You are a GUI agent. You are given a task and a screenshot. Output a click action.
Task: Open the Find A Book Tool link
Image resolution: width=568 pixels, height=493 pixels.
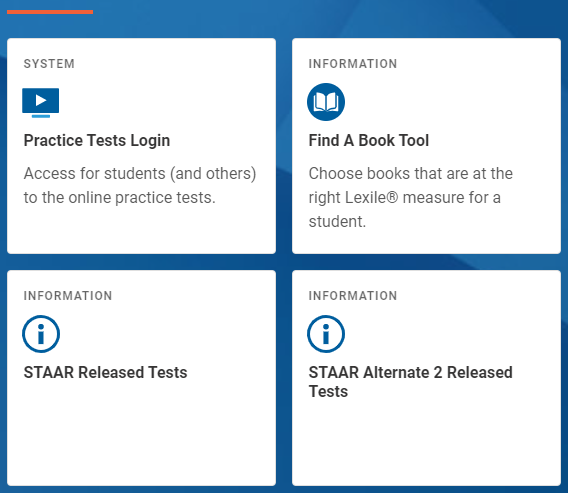tap(369, 141)
